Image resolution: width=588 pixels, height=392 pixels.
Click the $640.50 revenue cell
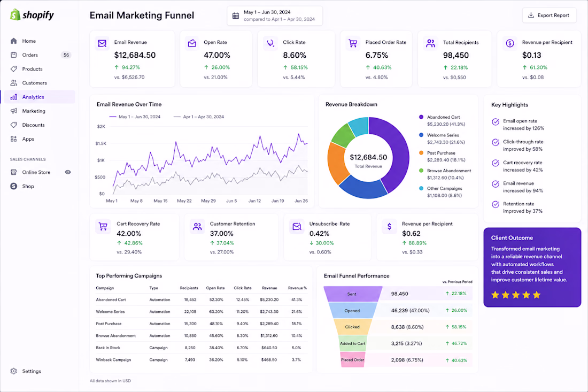(x=269, y=348)
